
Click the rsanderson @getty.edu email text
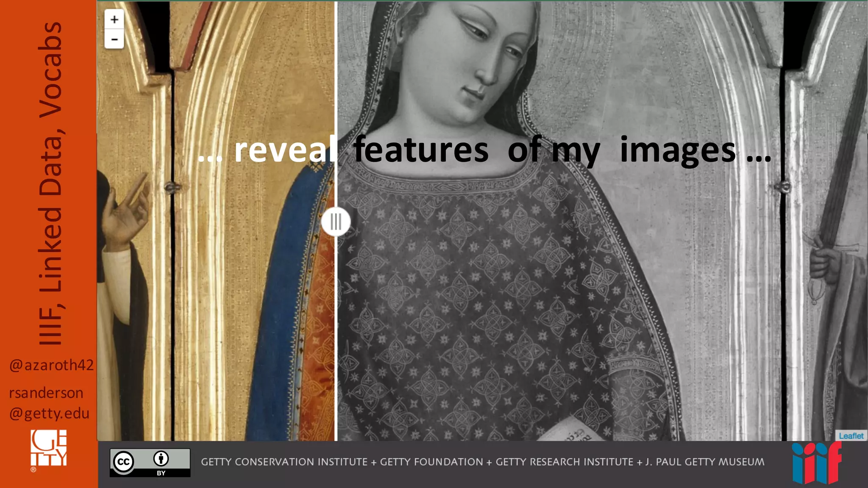point(49,403)
